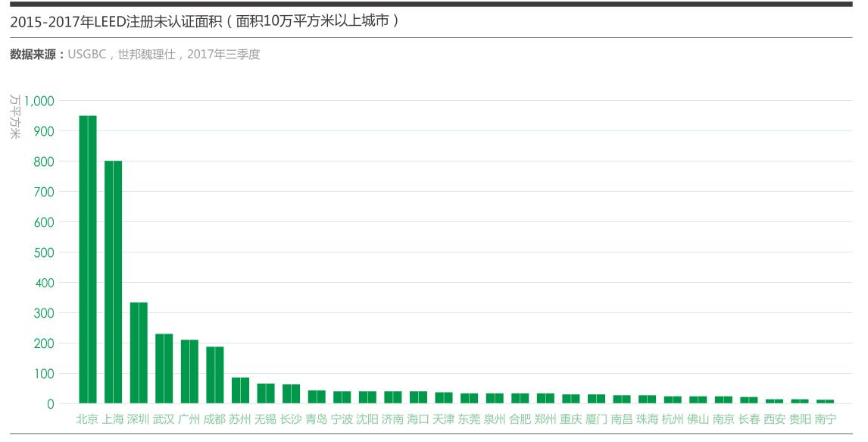Select the 深圳 axis label
868x442 pixels.
(139, 419)
